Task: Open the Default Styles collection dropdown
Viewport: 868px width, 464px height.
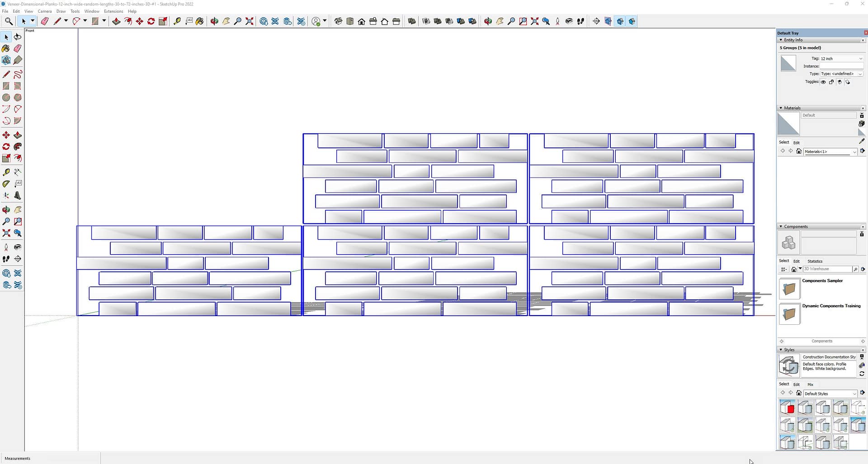Action: [x=830, y=393]
